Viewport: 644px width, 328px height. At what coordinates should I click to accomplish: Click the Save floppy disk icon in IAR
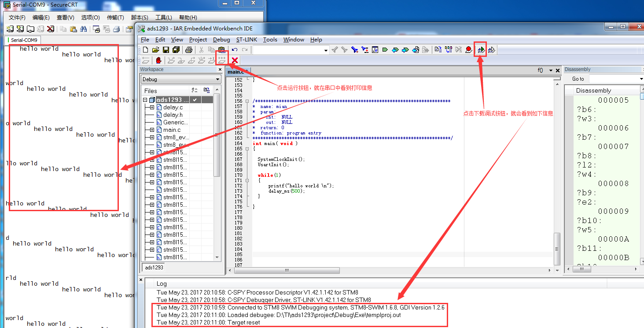pyautogui.click(x=166, y=50)
